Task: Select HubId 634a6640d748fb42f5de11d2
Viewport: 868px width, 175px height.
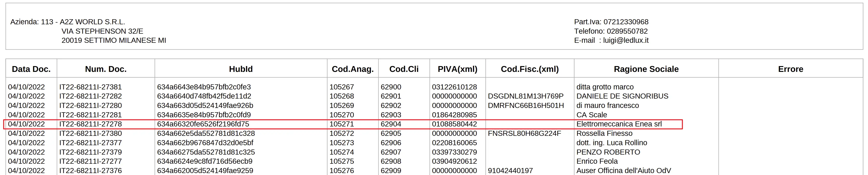Action: 204,96
